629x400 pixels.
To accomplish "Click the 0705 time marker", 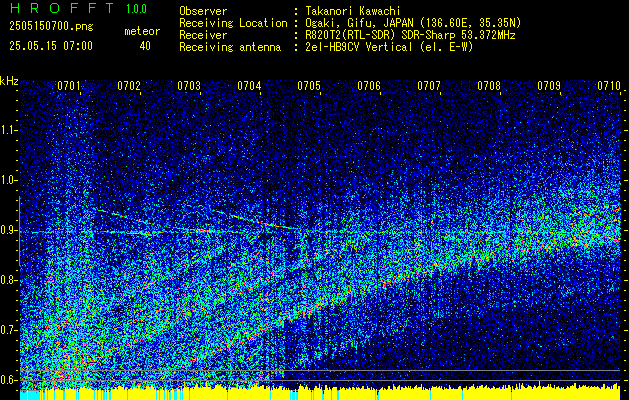I will click(308, 86).
